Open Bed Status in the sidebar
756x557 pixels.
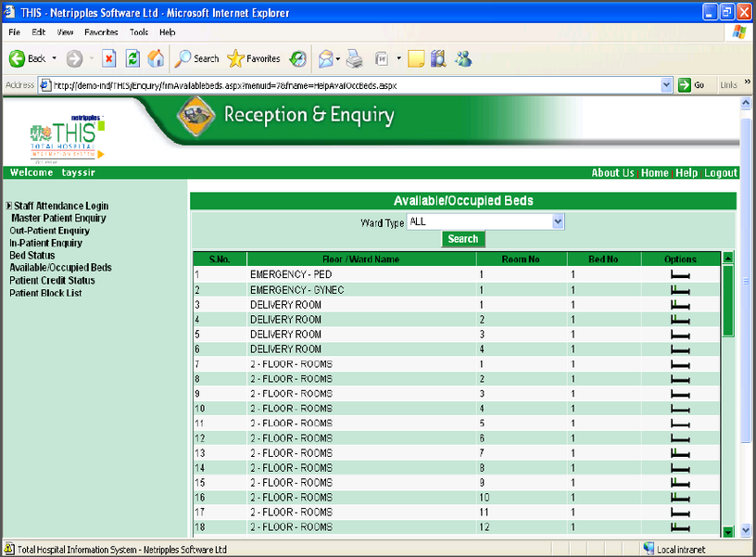pos(32,256)
